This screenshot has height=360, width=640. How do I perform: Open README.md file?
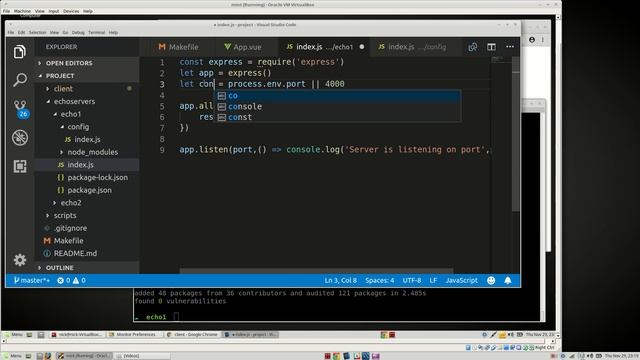click(x=75, y=253)
